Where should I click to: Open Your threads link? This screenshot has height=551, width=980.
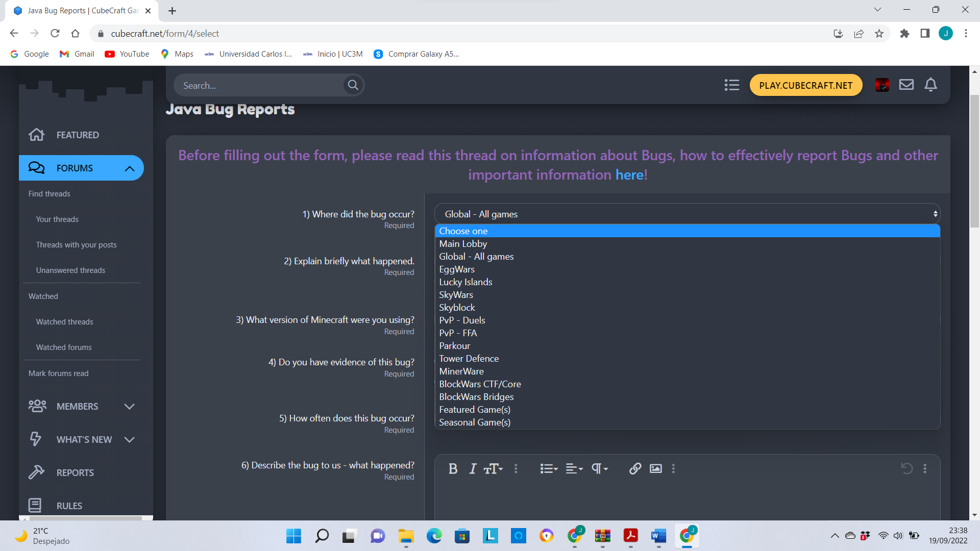click(57, 219)
